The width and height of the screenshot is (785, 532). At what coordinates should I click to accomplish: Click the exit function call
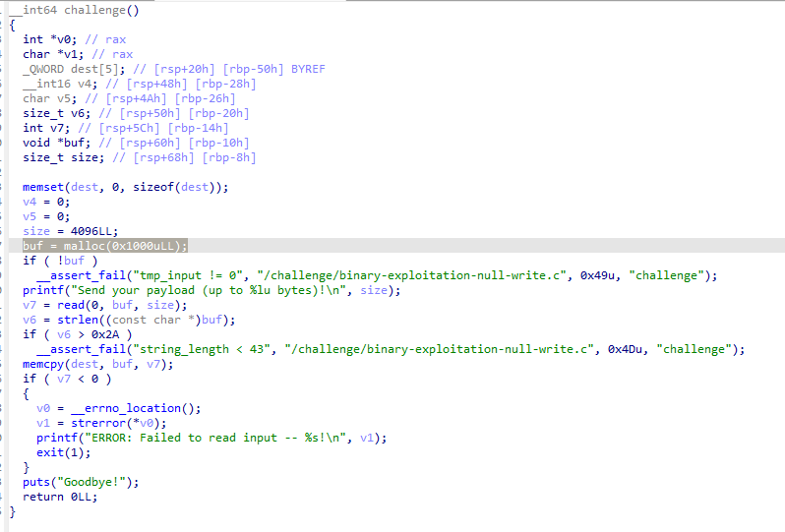49,452
